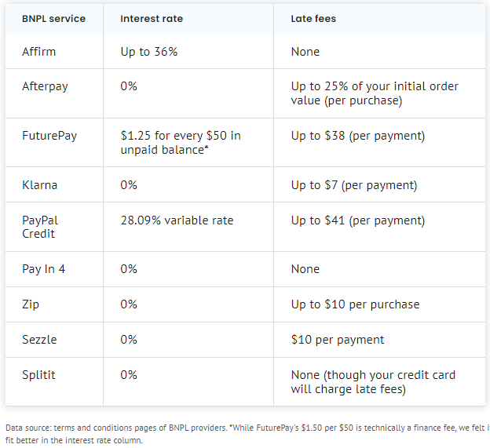Select the PayPal Credit cell
490x448 pixels.
(x=40, y=227)
